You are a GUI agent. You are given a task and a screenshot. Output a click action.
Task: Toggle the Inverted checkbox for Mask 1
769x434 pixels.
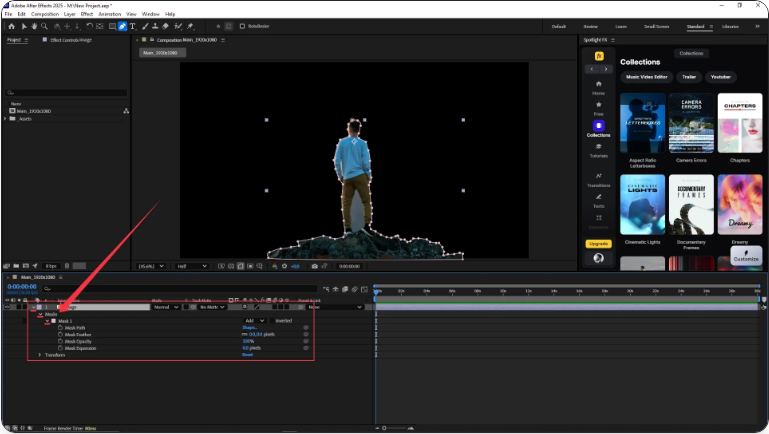[272, 321]
